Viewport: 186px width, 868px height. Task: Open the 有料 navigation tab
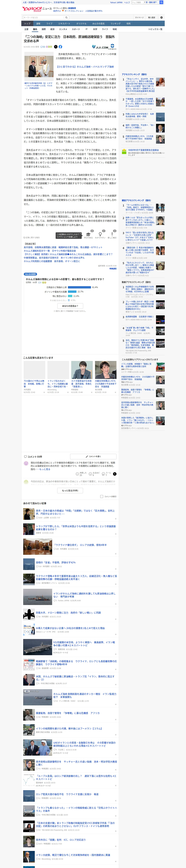[x=128, y=24]
